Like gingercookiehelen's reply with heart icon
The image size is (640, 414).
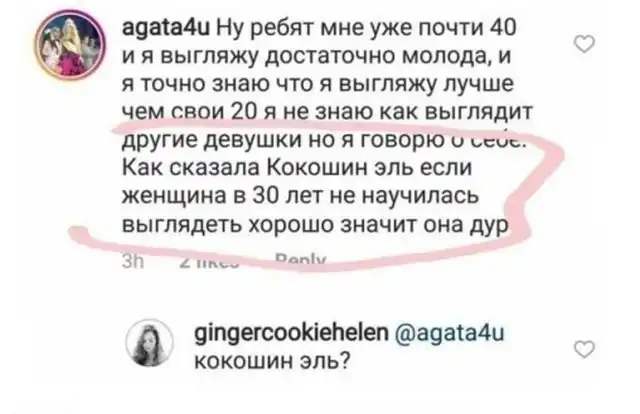pyautogui.click(x=584, y=350)
